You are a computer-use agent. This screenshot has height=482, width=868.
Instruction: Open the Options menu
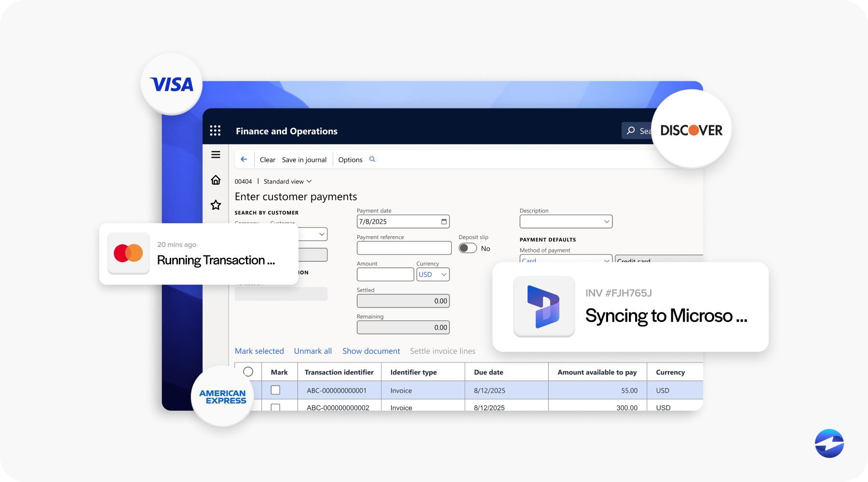[350, 160]
